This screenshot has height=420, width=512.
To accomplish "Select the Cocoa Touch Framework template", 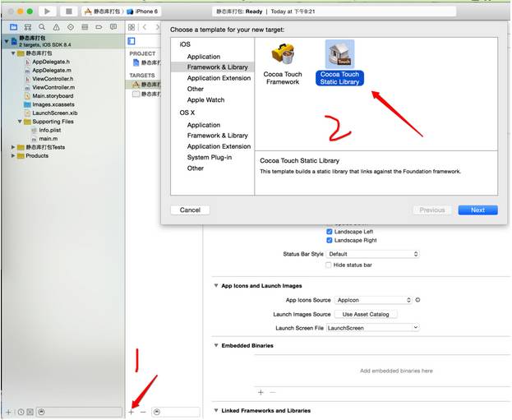I will [x=283, y=64].
